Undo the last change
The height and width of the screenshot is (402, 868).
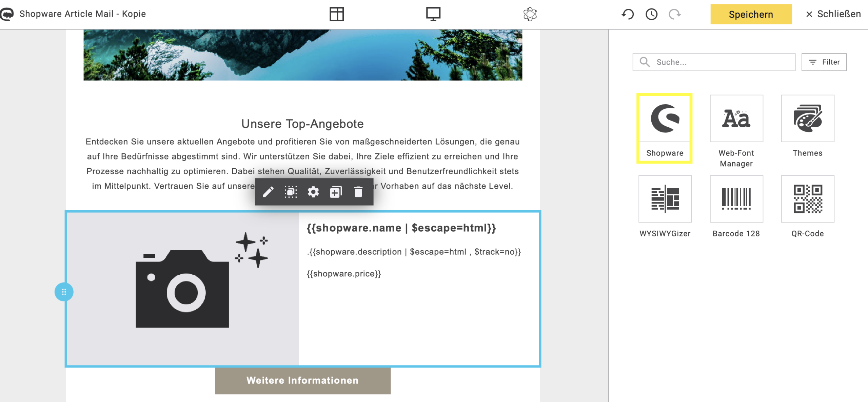pos(628,14)
